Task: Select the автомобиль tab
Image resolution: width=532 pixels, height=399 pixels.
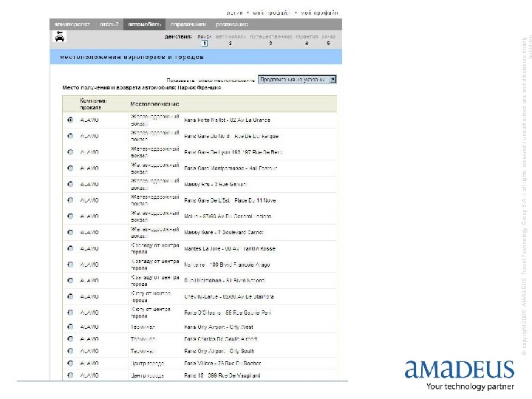Action: 145,24
